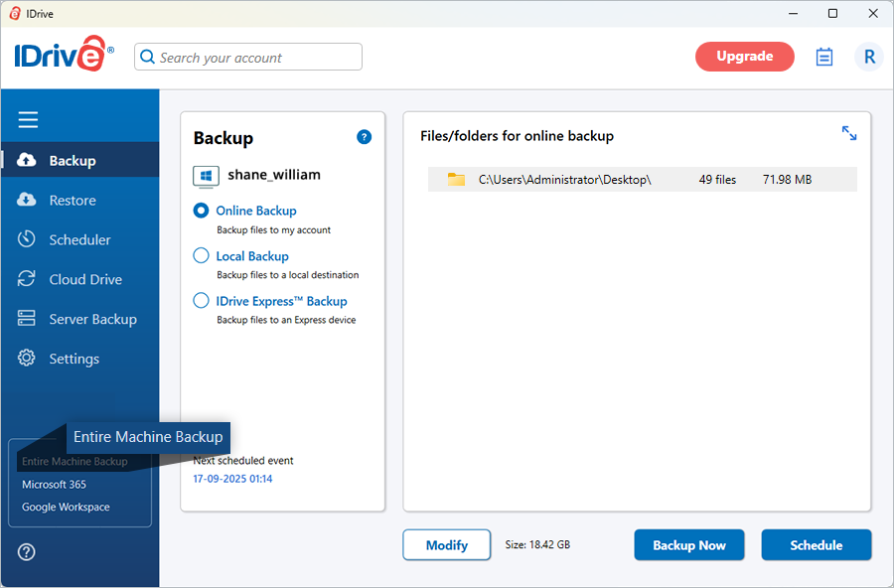Click the Restore cloud download icon

[x=26, y=200]
